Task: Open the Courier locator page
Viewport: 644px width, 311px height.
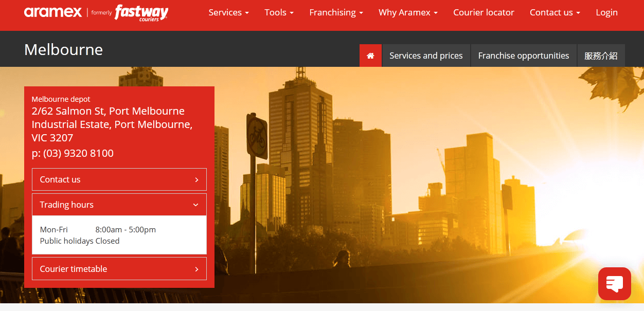Action: point(484,12)
